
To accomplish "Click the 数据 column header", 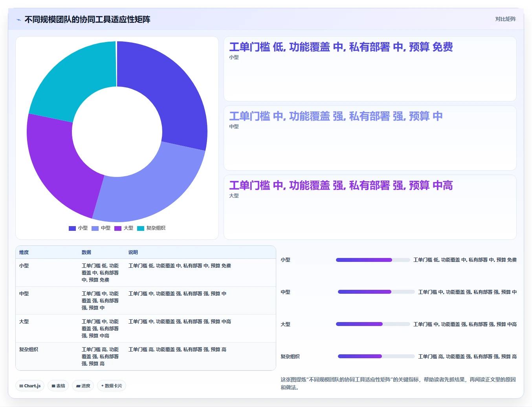I will (x=86, y=252).
